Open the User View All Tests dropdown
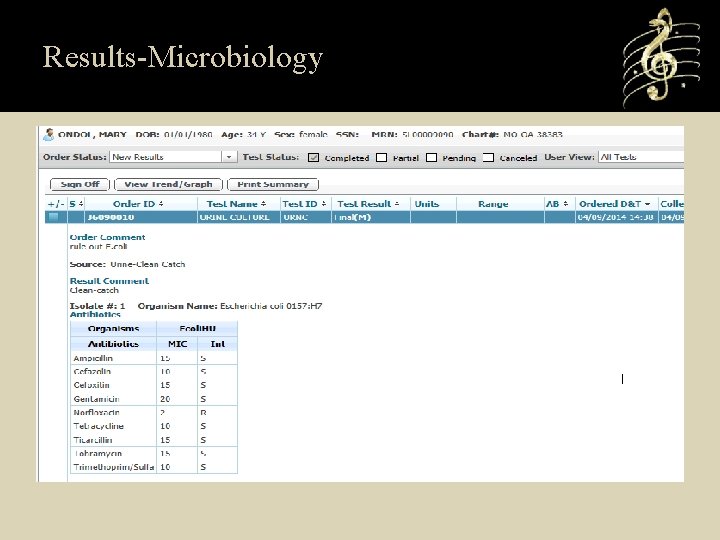Image resolution: width=720 pixels, height=540 pixels. pos(641,157)
